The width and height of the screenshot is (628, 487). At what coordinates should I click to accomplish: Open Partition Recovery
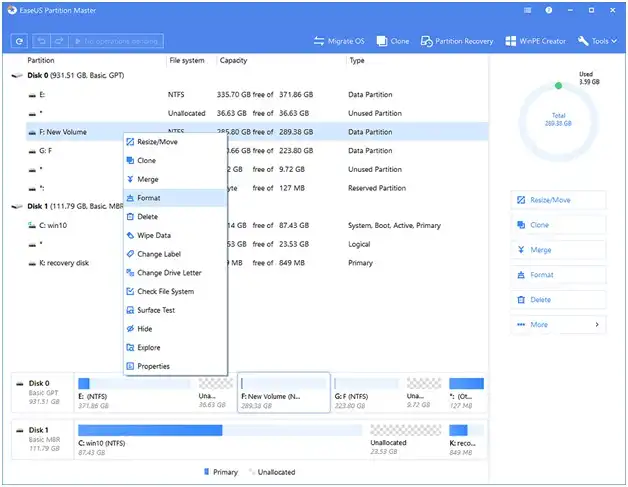click(457, 41)
